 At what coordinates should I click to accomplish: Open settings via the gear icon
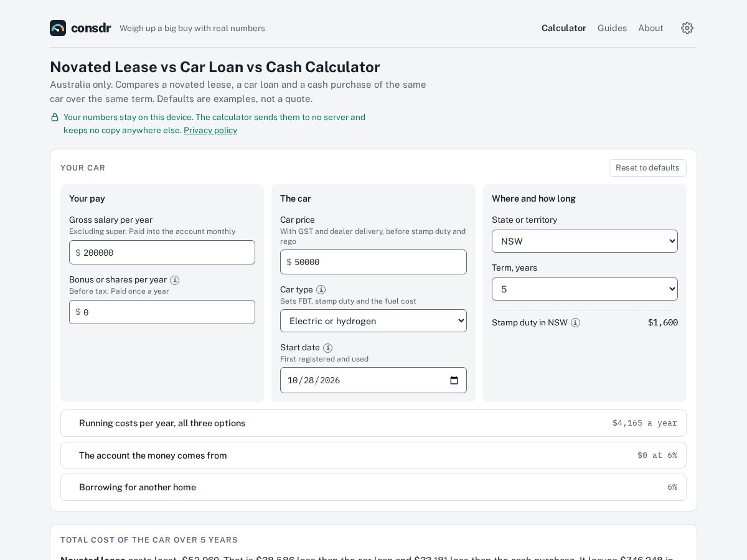pyautogui.click(x=687, y=28)
